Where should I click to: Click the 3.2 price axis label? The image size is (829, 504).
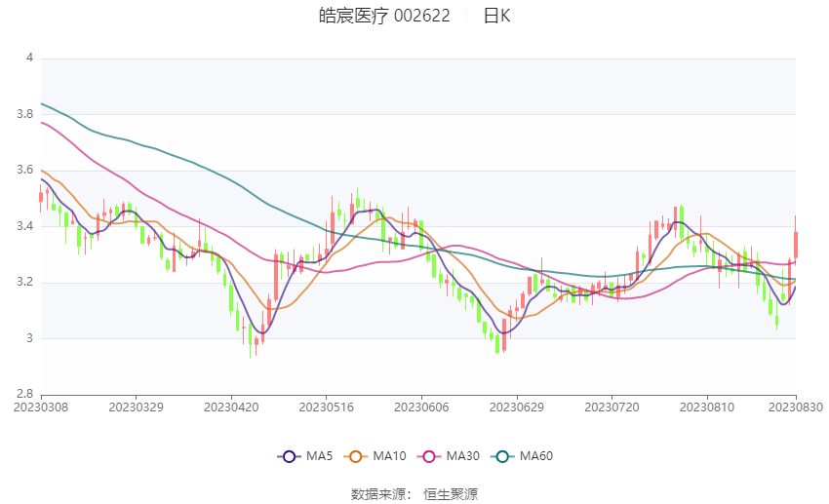pyautogui.click(x=25, y=283)
